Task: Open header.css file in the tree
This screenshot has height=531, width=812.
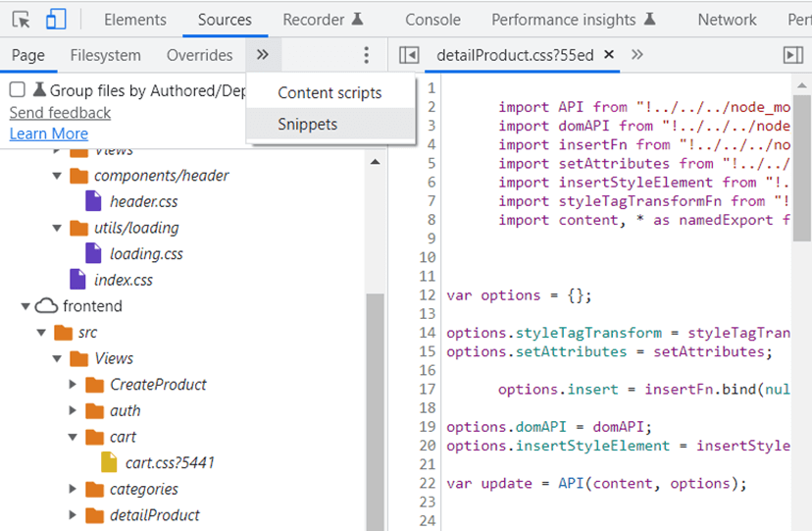Action: click(143, 202)
